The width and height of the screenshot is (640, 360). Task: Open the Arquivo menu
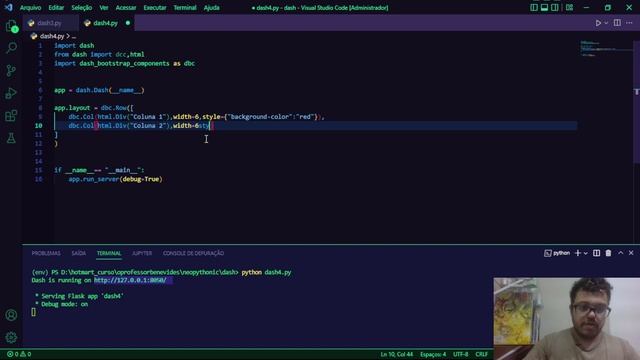[x=31, y=8]
